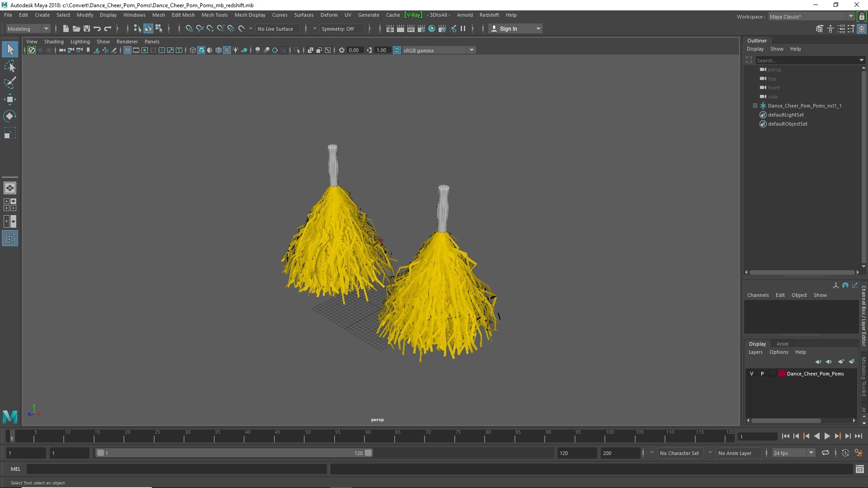Select the Paint Selection tool
The height and width of the screenshot is (488, 868).
click(10, 83)
